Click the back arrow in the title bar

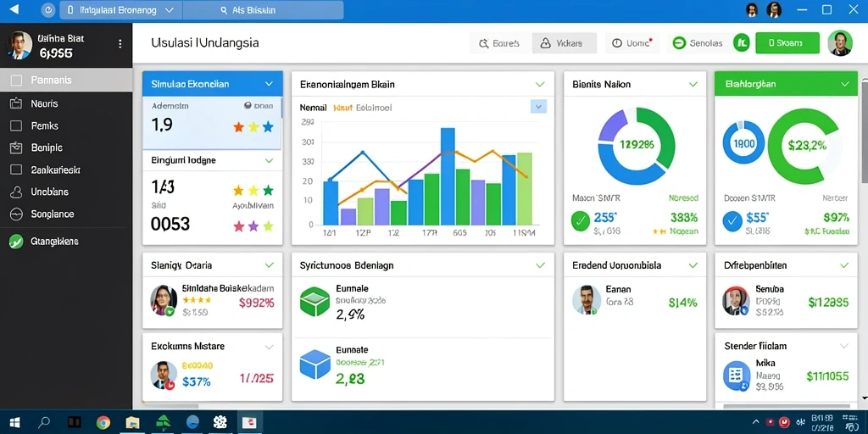(x=14, y=9)
